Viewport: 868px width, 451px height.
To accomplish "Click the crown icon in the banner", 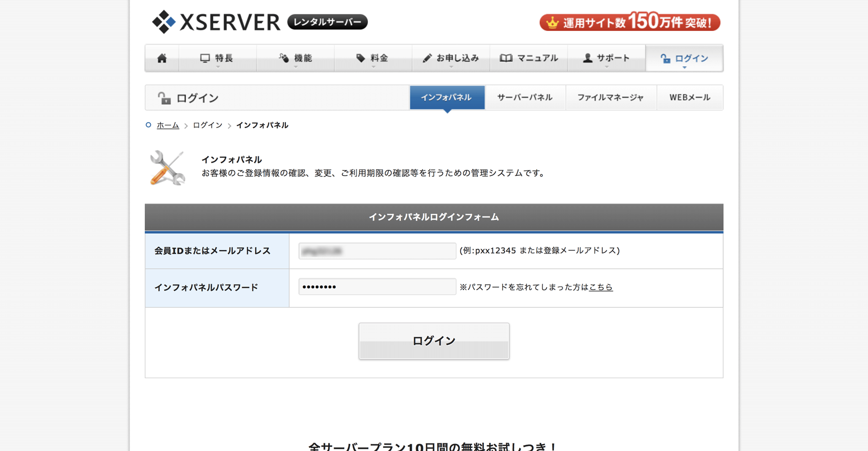I will tap(552, 22).
